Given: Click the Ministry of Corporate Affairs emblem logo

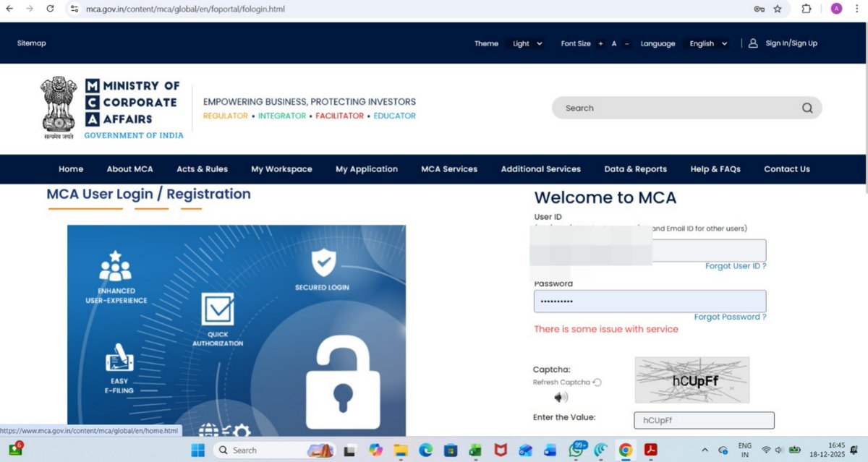Looking at the screenshot, I should [60, 107].
